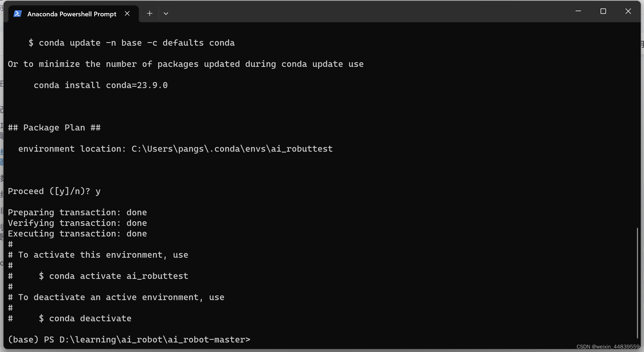Click the vertical scrollbar thumb

637,283
